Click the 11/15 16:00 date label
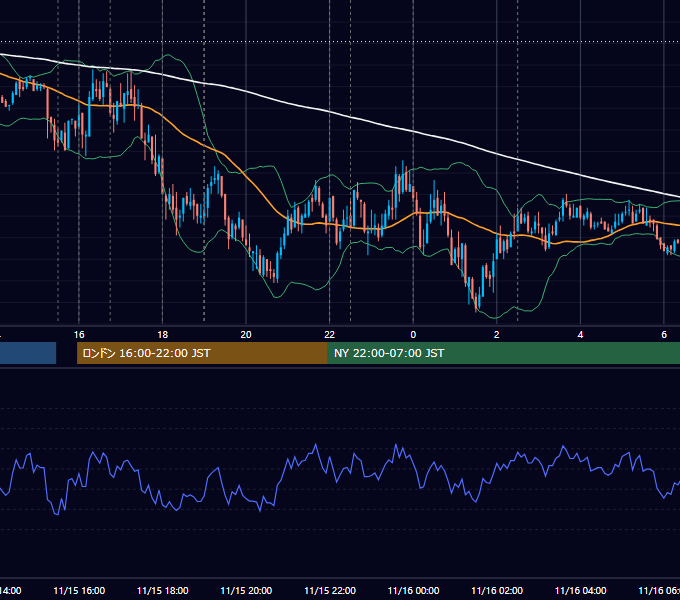 pos(79,591)
